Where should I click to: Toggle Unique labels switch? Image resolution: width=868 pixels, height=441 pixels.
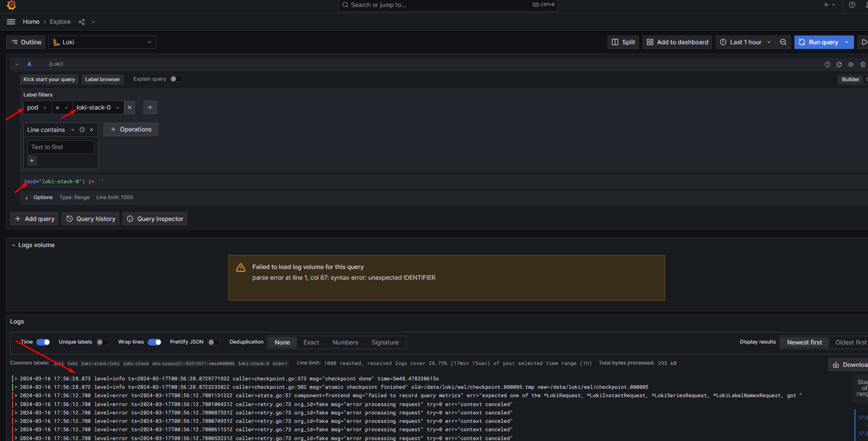pos(103,342)
